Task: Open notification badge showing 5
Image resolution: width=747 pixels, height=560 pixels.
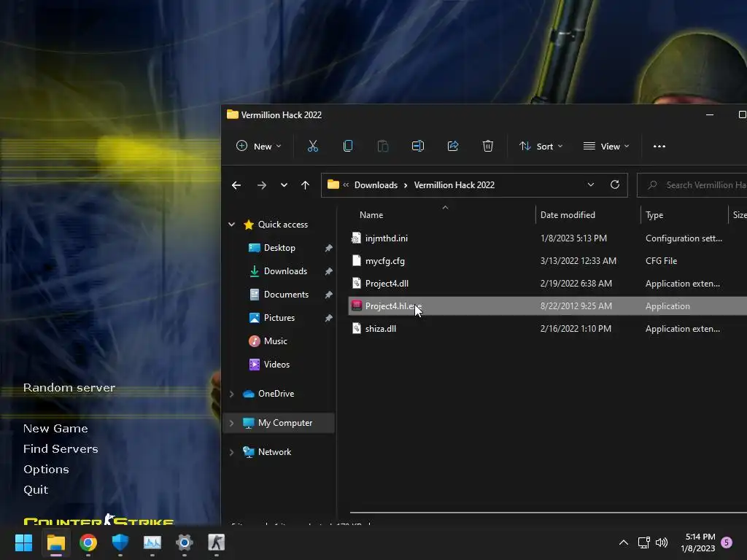Action: [727, 542]
